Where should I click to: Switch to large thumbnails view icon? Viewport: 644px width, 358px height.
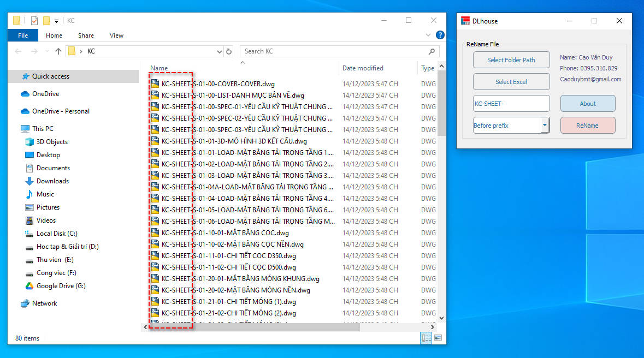pos(438,338)
